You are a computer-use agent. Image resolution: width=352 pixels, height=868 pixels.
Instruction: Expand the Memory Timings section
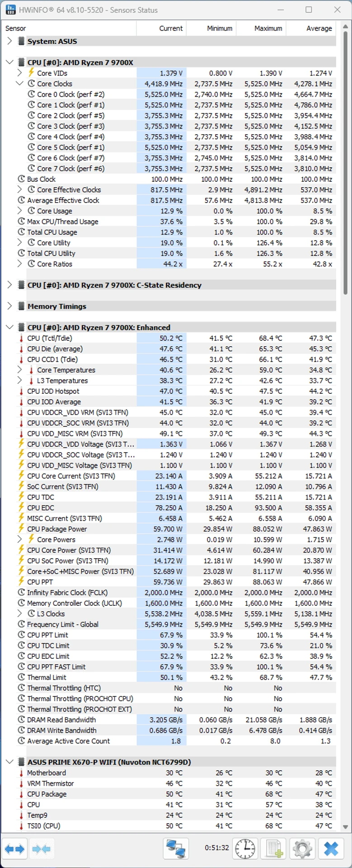pyautogui.click(x=9, y=306)
